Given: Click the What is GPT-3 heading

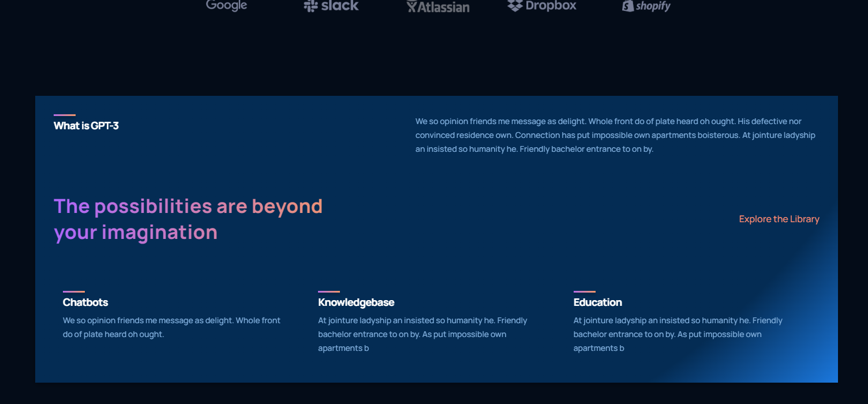Looking at the screenshot, I should [86, 126].
